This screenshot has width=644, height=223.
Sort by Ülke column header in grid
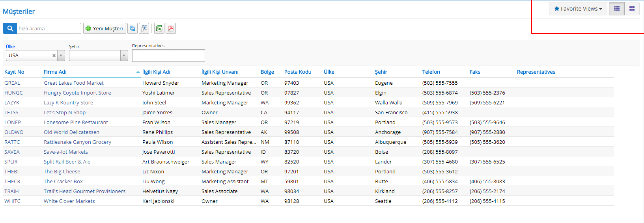(329, 72)
